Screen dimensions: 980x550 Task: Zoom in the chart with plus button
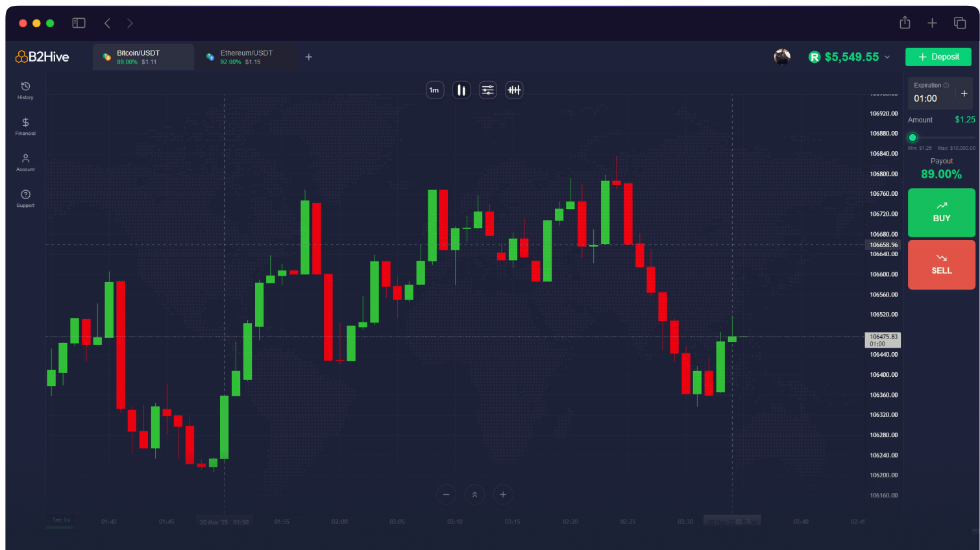pos(503,495)
